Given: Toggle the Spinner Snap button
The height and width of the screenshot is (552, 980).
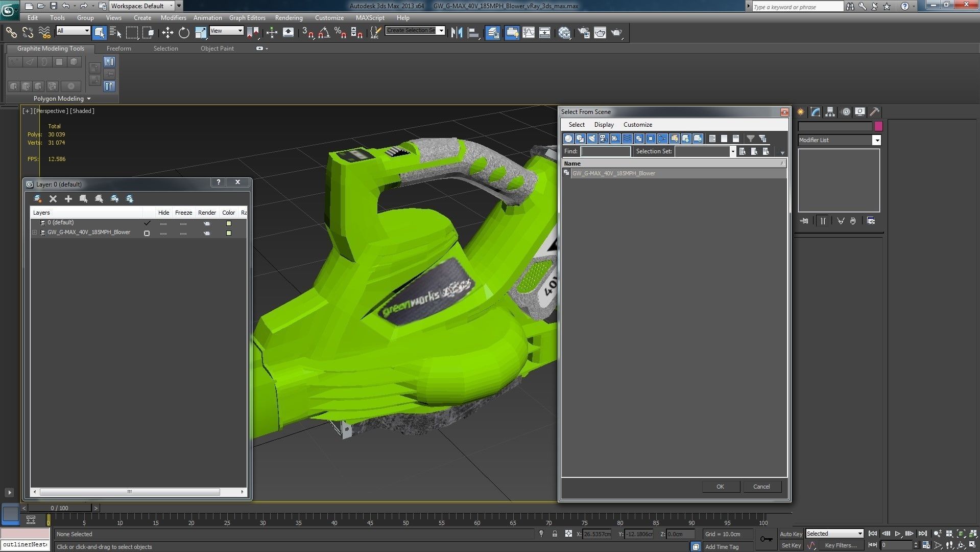Looking at the screenshot, I should pos(357,33).
